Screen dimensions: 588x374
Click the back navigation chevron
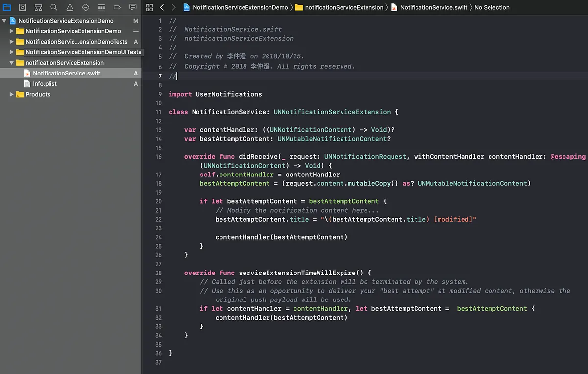coord(162,7)
